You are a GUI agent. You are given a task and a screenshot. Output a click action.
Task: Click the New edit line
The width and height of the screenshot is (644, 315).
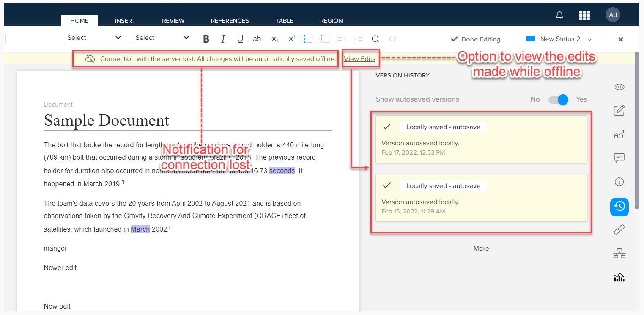(57, 306)
